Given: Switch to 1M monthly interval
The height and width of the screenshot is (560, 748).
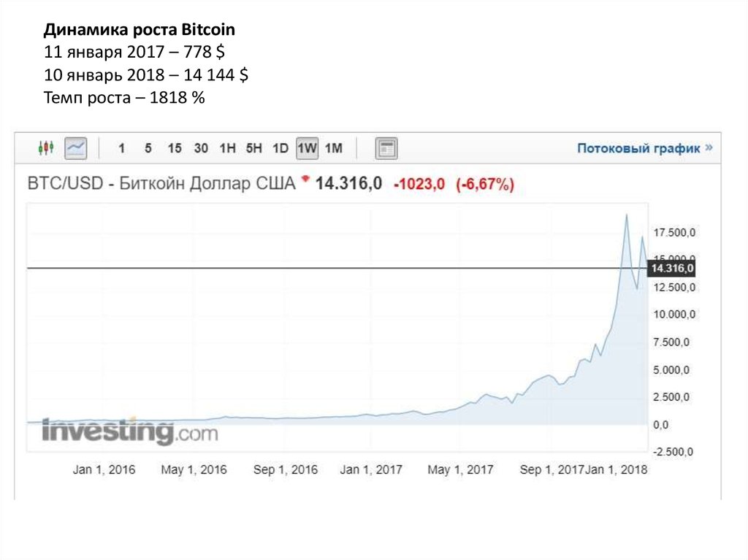Looking at the screenshot, I should tap(333, 149).
